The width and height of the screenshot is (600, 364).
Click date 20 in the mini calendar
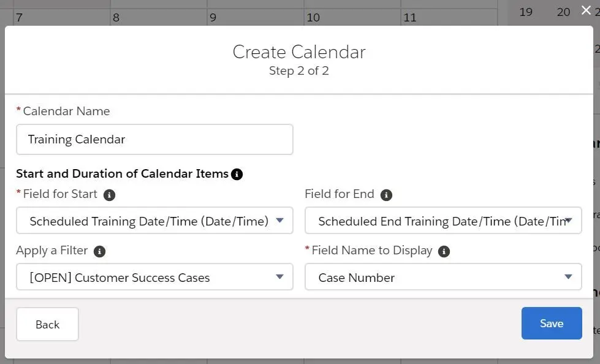tap(563, 12)
